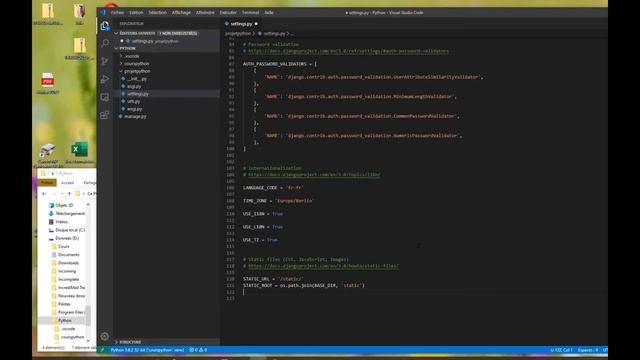
Task: Open the Django password validators documentation link
Action: 349,51
